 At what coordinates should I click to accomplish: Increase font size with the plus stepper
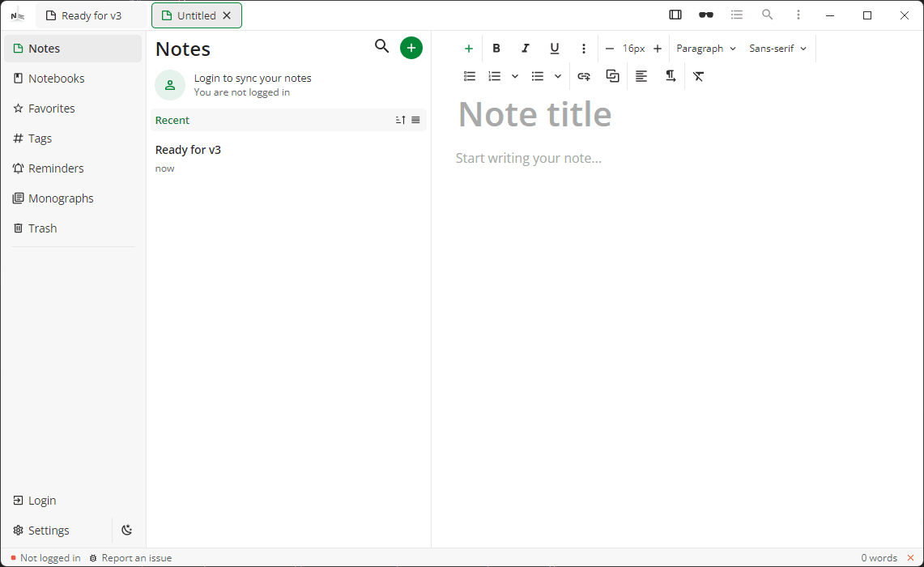657,48
